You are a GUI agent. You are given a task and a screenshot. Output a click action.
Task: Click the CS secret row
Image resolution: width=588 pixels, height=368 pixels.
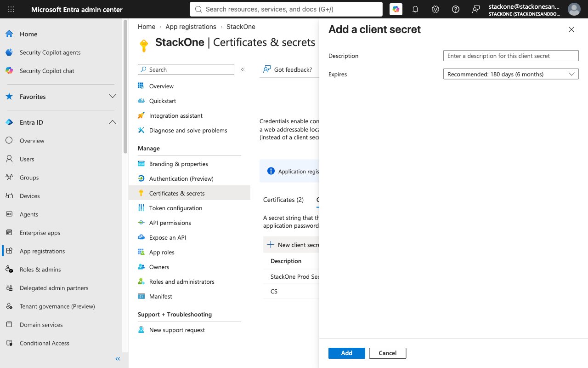pyautogui.click(x=291, y=291)
